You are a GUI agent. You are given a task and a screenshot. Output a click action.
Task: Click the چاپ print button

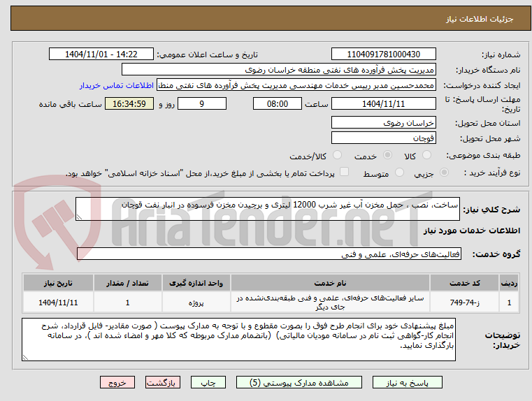(208, 382)
